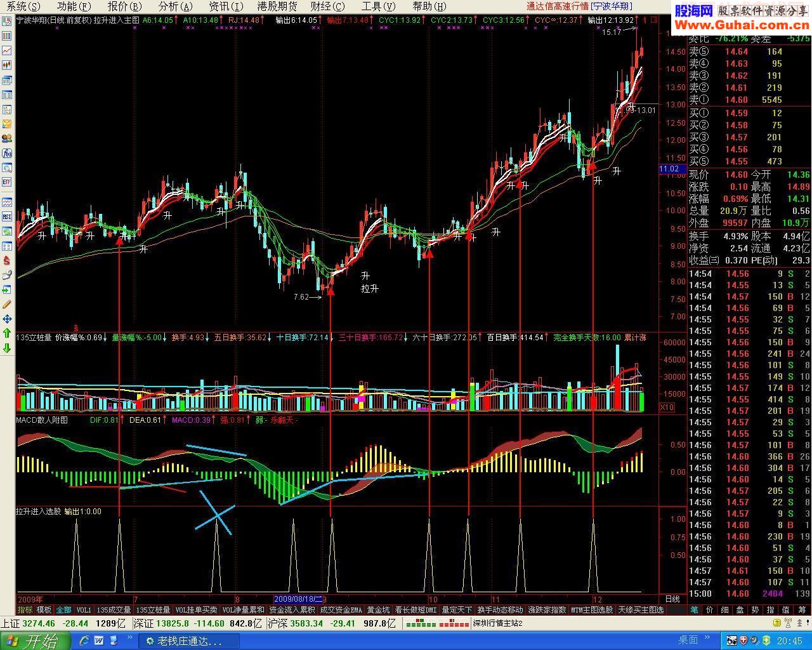Click the red shield tray icon
The image size is (812, 650).
pyautogui.click(x=744, y=640)
